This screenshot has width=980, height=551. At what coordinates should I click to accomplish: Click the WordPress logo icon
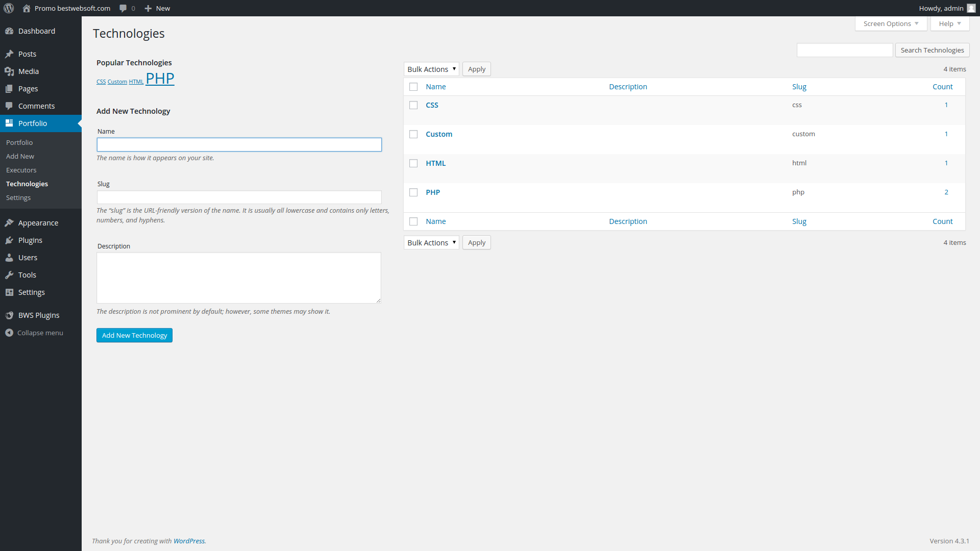pos(9,8)
